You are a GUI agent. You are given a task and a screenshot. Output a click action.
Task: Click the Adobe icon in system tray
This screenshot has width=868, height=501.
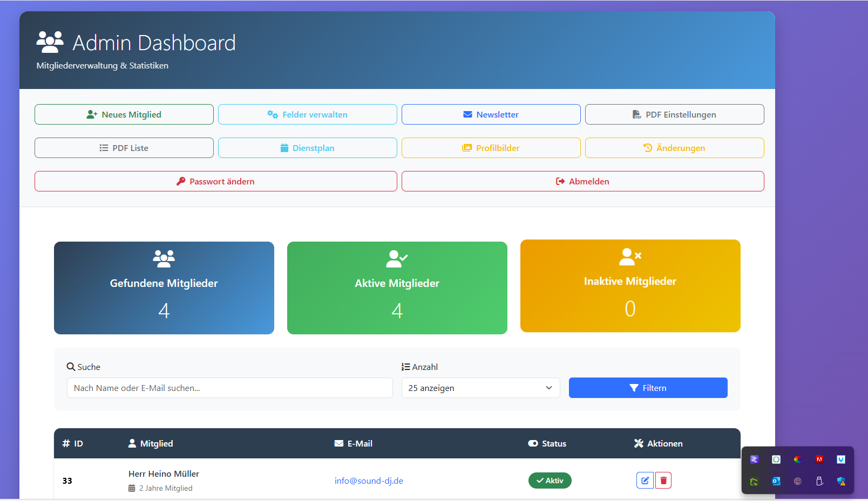(x=819, y=459)
